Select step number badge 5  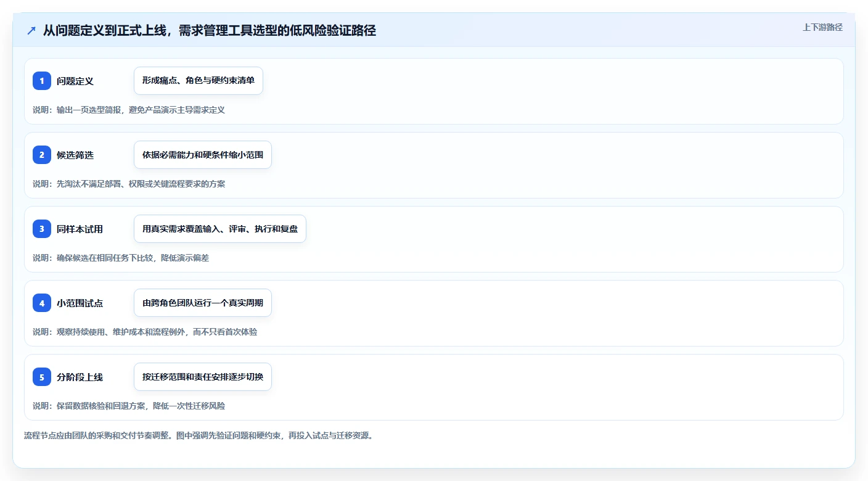coord(42,377)
